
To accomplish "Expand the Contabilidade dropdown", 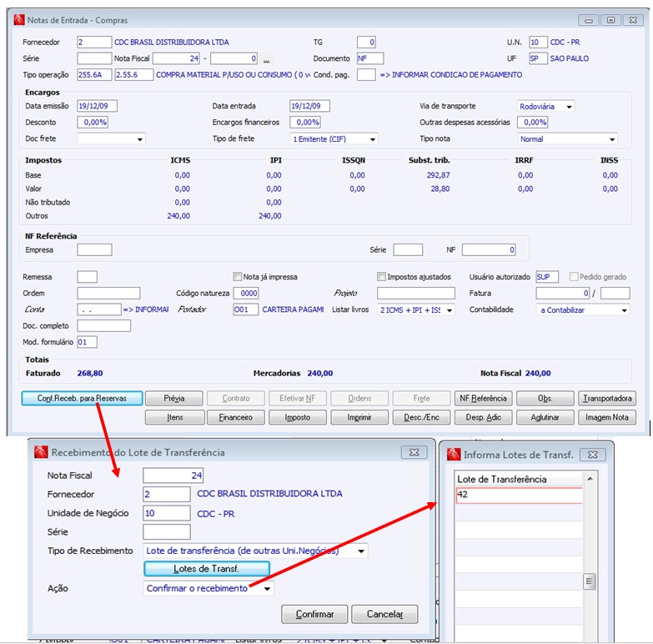I will click(624, 310).
